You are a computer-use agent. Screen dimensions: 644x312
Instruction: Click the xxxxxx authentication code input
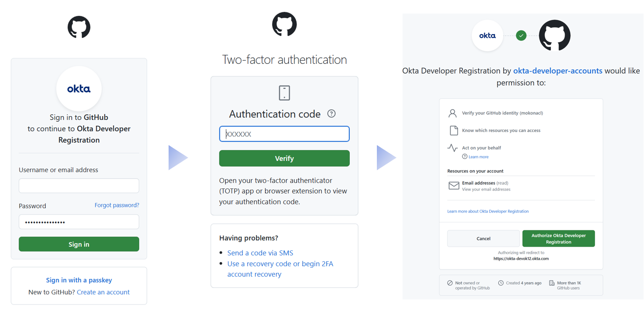point(284,134)
